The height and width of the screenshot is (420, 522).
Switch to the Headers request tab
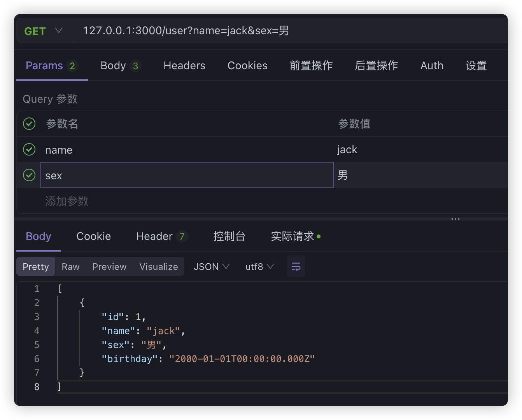coord(184,65)
